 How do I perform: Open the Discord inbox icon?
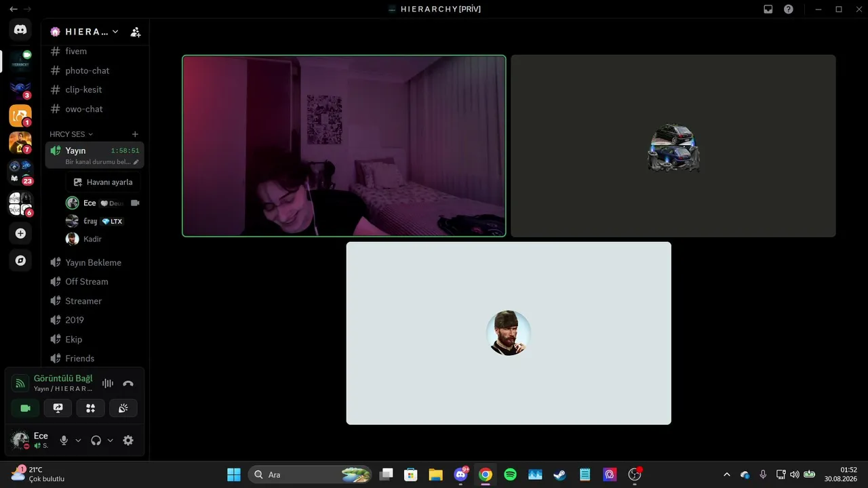tap(768, 9)
